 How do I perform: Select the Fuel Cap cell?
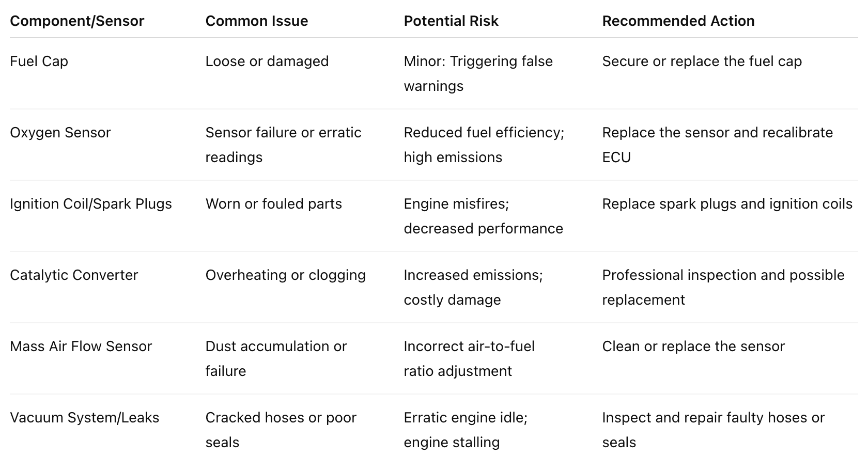coord(39,61)
